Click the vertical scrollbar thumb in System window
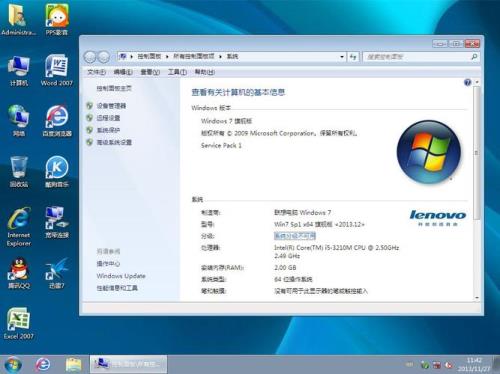Image resolution: width=500 pixels, height=374 pixels. tap(477, 153)
